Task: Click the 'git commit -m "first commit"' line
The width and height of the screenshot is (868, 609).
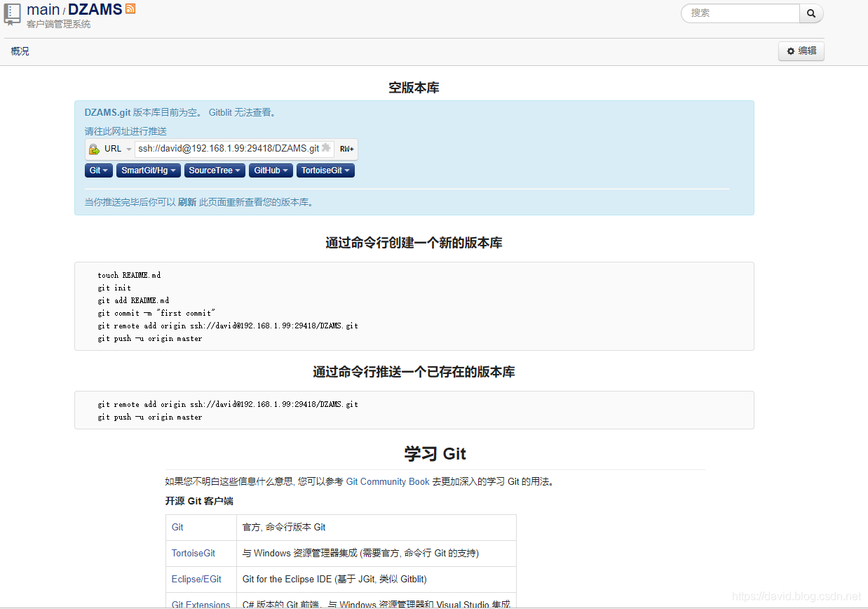Action: tap(156, 313)
